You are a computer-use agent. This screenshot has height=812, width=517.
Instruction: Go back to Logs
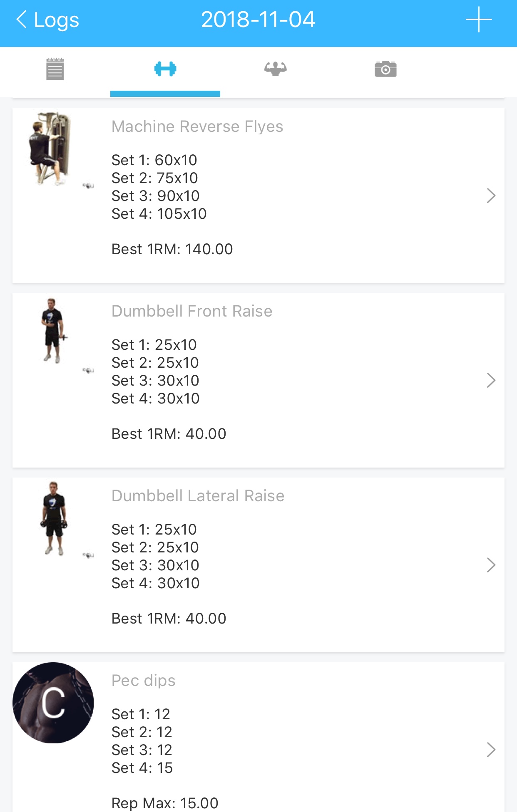tap(47, 20)
